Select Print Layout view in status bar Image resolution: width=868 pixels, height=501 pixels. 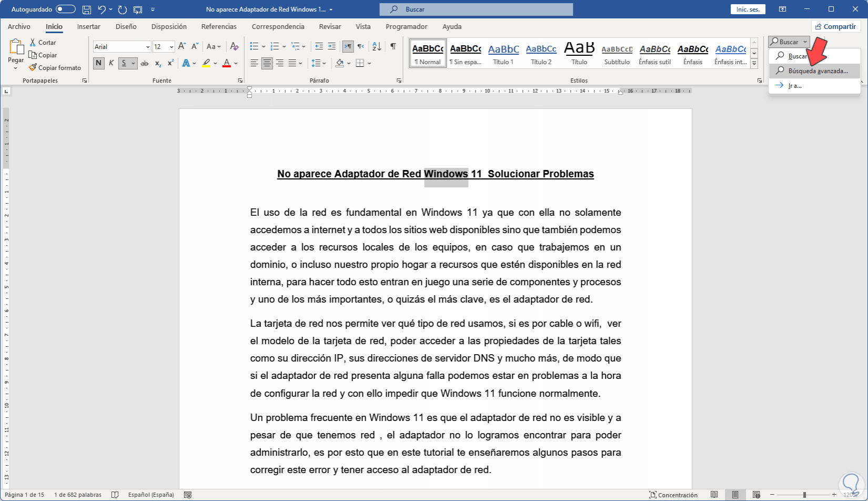pos(735,495)
